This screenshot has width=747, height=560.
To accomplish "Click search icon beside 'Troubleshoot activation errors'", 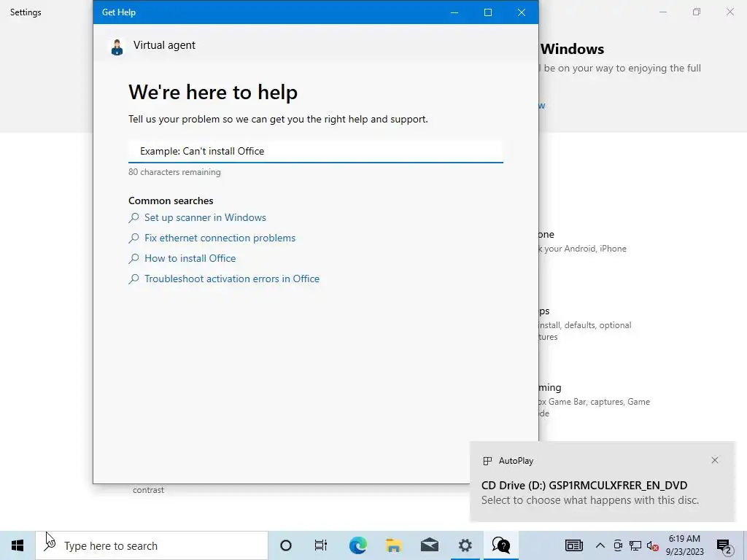I will 134,279.
